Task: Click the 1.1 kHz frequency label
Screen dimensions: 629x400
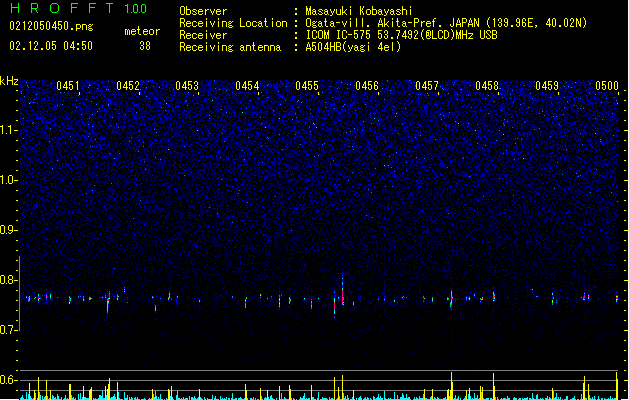Action: (9, 130)
